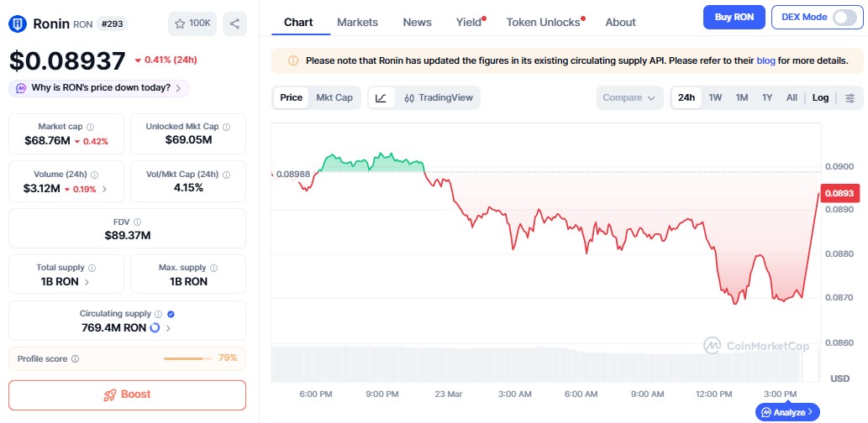
Task: Switch to the Markets tab
Action: (357, 23)
